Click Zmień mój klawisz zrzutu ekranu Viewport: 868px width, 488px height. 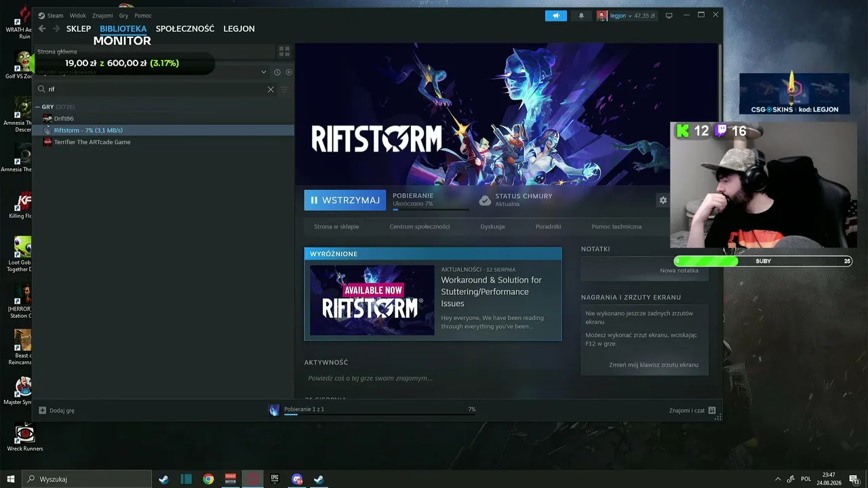(654, 365)
